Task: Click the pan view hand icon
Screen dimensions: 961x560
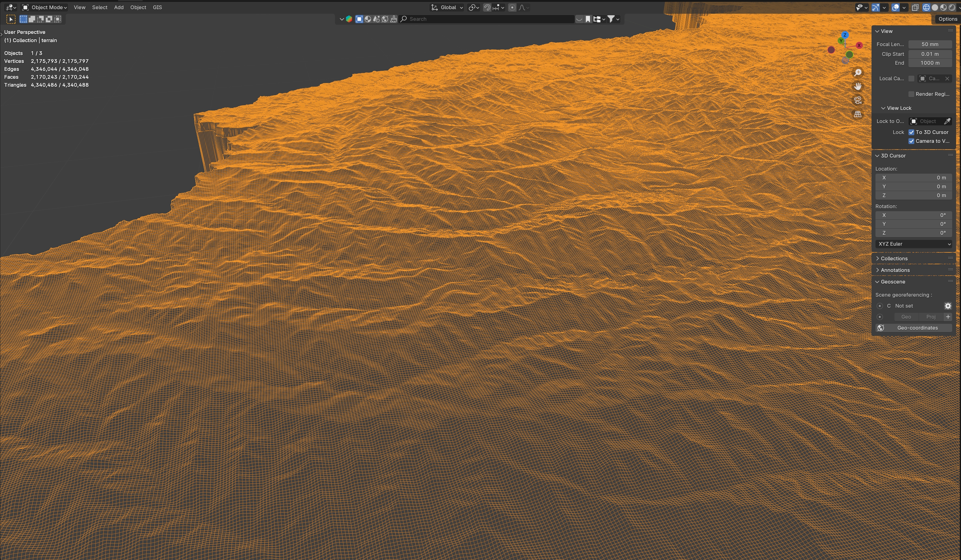Action: (858, 87)
